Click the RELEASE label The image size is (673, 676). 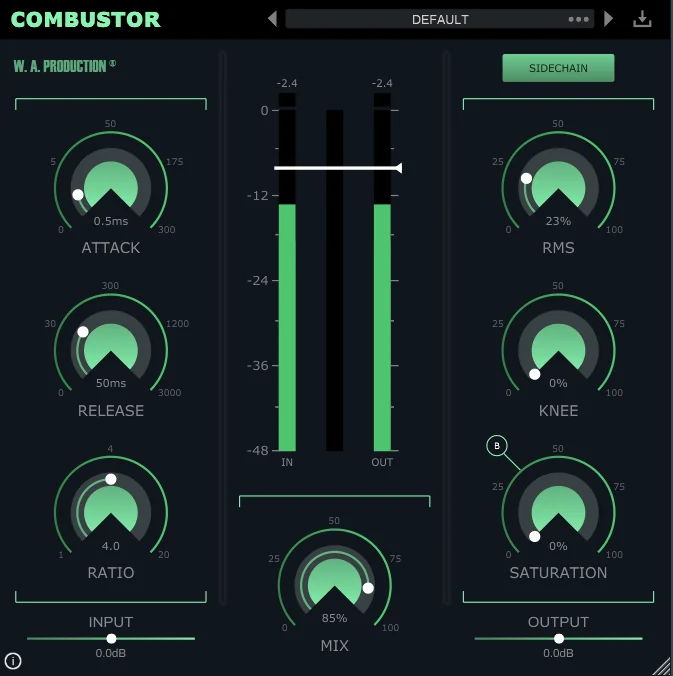(111, 411)
